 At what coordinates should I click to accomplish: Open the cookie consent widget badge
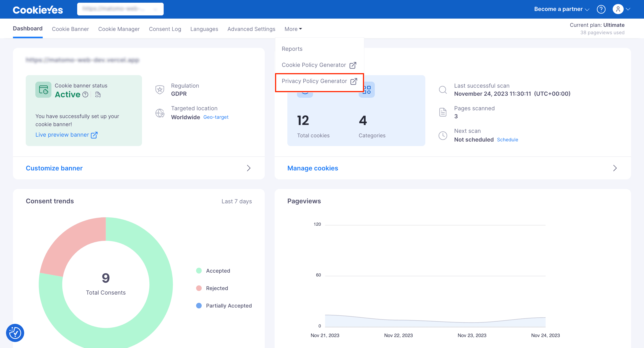click(15, 333)
